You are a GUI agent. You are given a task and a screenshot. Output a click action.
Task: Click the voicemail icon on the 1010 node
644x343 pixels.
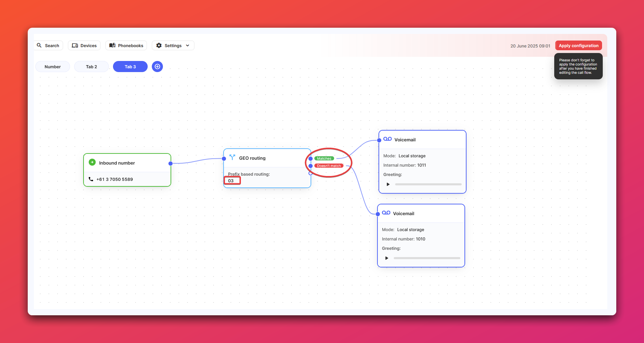point(386,213)
